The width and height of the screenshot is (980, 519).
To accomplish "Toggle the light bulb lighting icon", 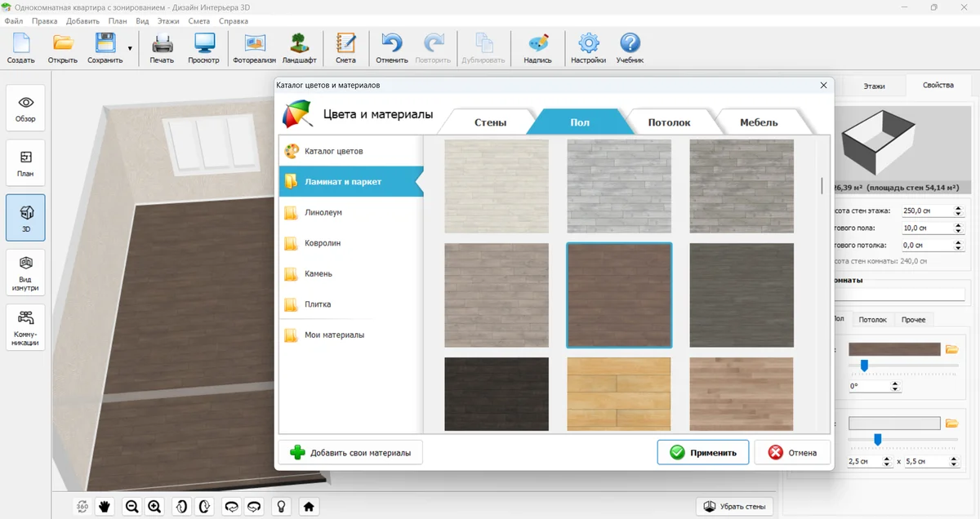I will (282, 507).
